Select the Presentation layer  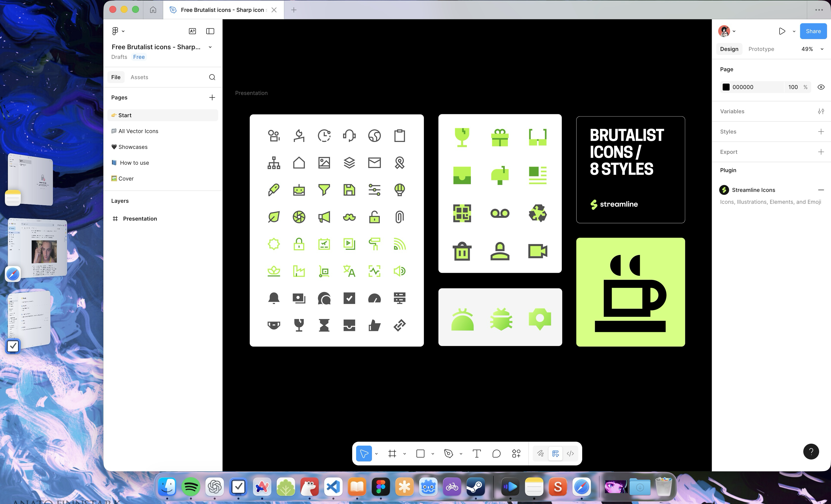(x=163, y=219)
